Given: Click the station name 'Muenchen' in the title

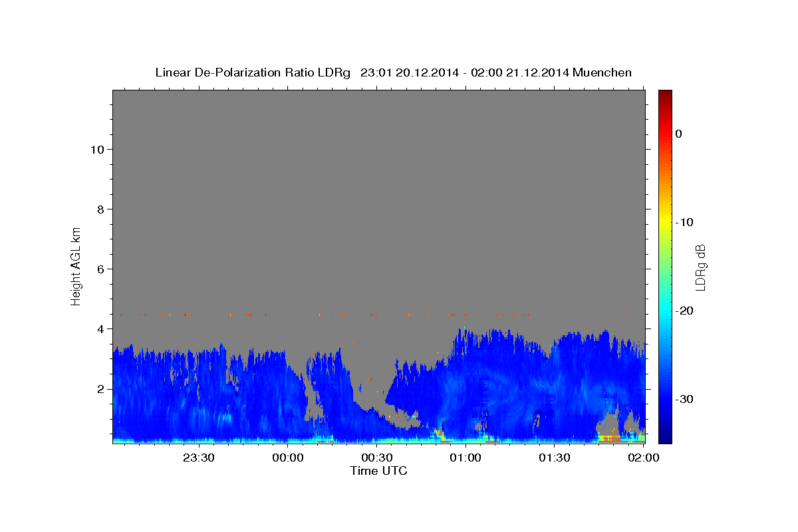Looking at the screenshot, I should tap(602, 72).
